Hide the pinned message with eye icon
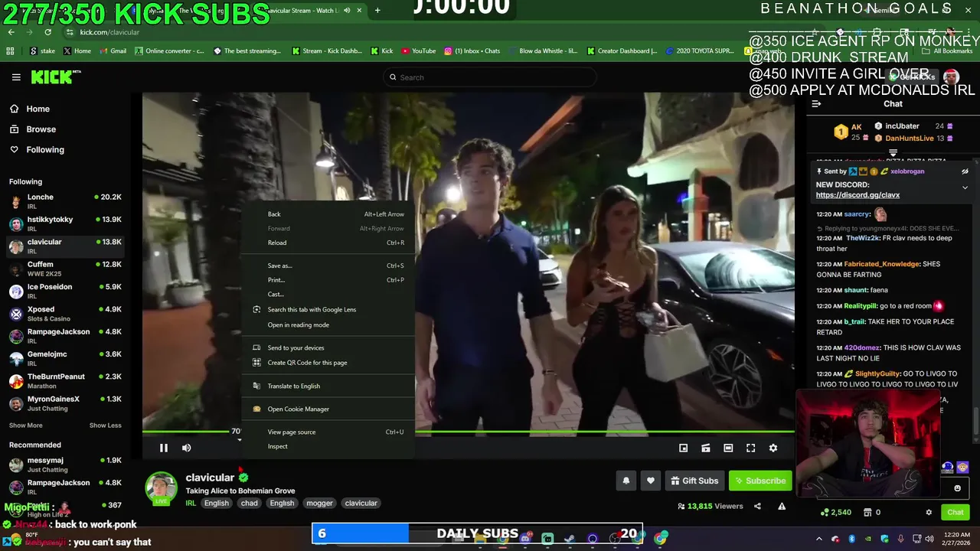Screen dimensions: 980x551 click(965, 171)
